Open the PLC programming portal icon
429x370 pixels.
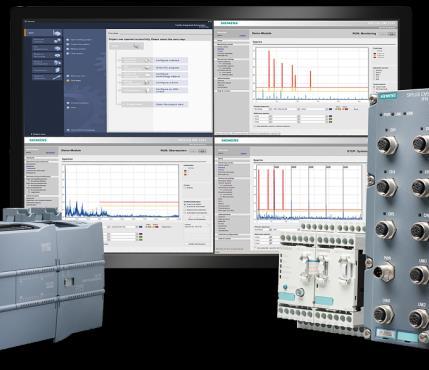pos(57,48)
